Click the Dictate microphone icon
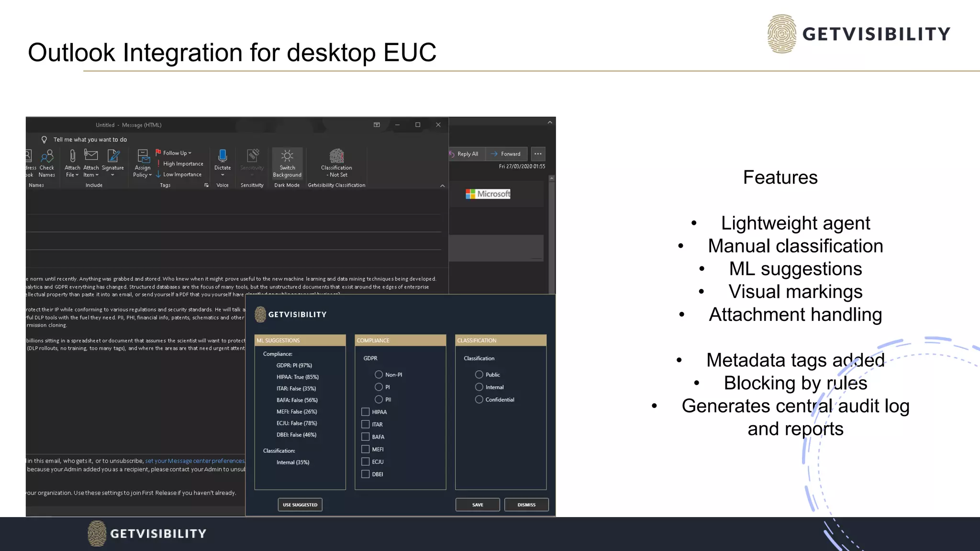Image resolution: width=980 pixels, height=551 pixels. pos(223,155)
